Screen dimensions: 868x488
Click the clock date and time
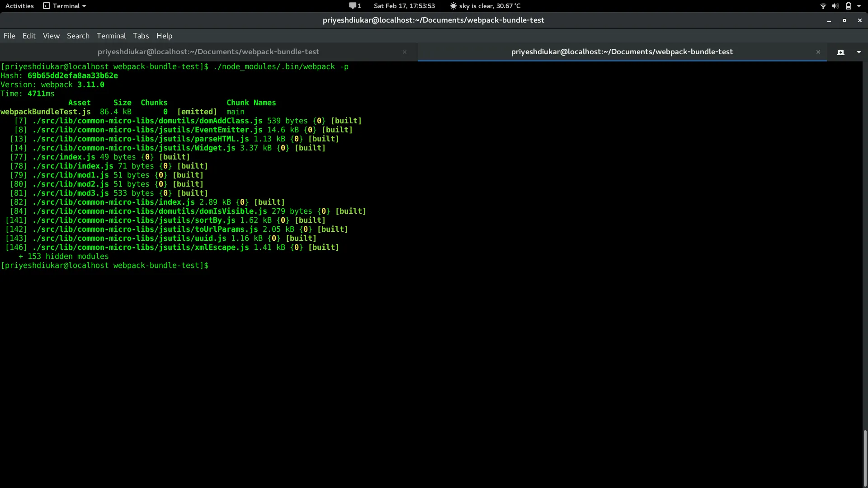pos(404,6)
